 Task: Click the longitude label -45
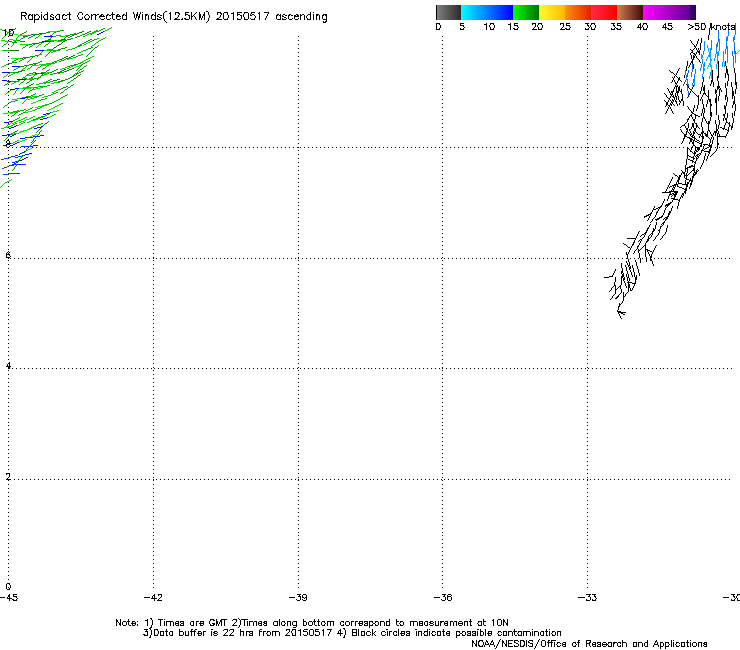pos(9,598)
